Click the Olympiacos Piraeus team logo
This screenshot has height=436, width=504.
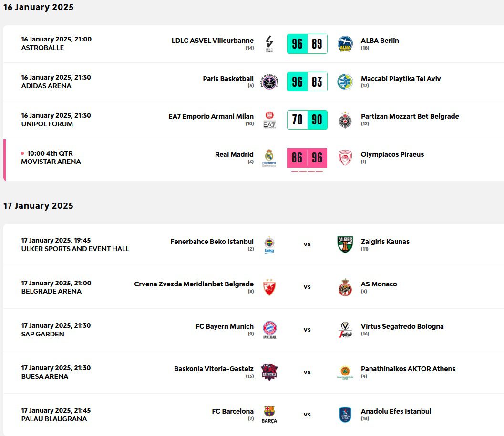[x=345, y=158]
